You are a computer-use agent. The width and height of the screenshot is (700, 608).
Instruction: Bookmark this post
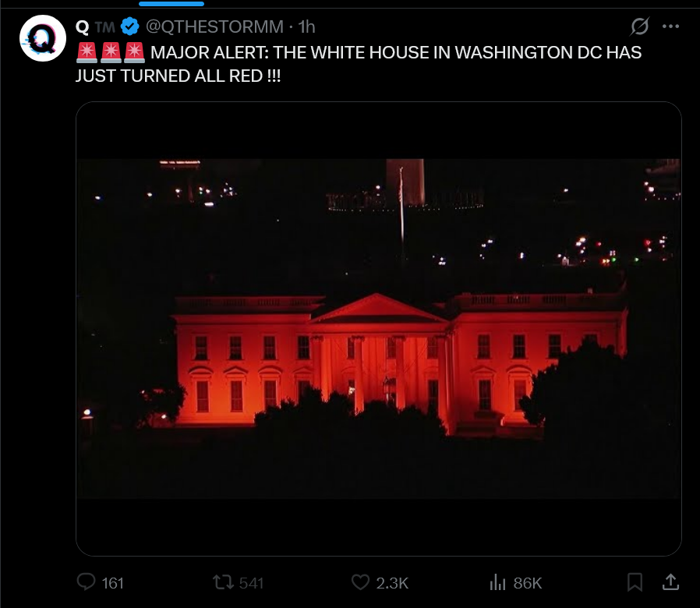(635, 582)
